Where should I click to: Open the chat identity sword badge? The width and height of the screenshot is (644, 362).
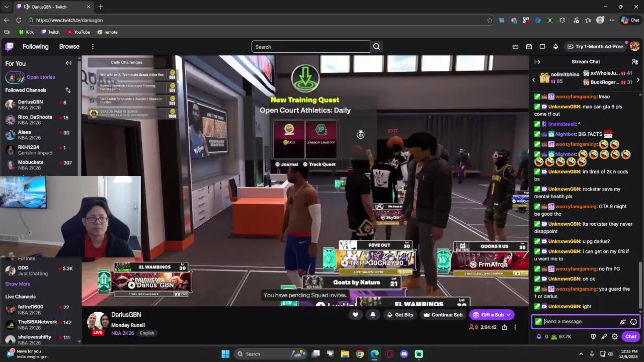538,322
